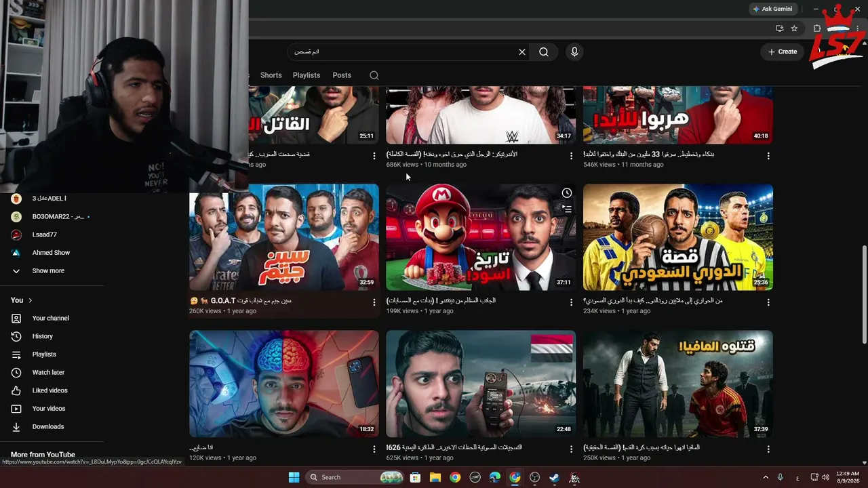Viewport: 868px width, 488px height.
Task: Open options for the 625K-views video
Action: coord(571,449)
